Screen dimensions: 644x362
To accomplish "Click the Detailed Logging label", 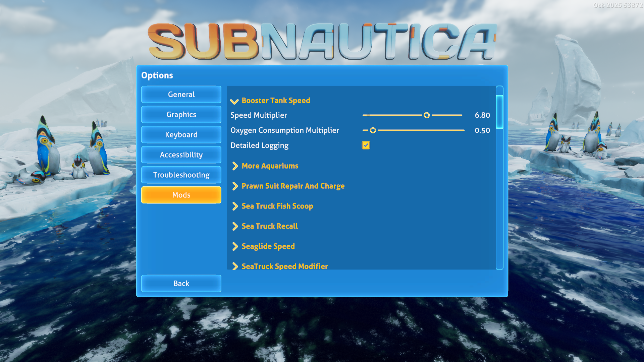I will pos(259,145).
